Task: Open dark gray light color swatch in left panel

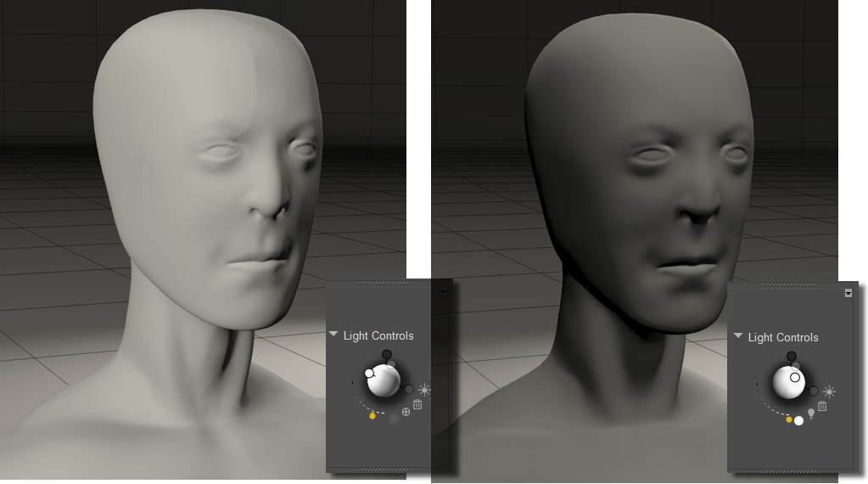Action: point(394,419)
